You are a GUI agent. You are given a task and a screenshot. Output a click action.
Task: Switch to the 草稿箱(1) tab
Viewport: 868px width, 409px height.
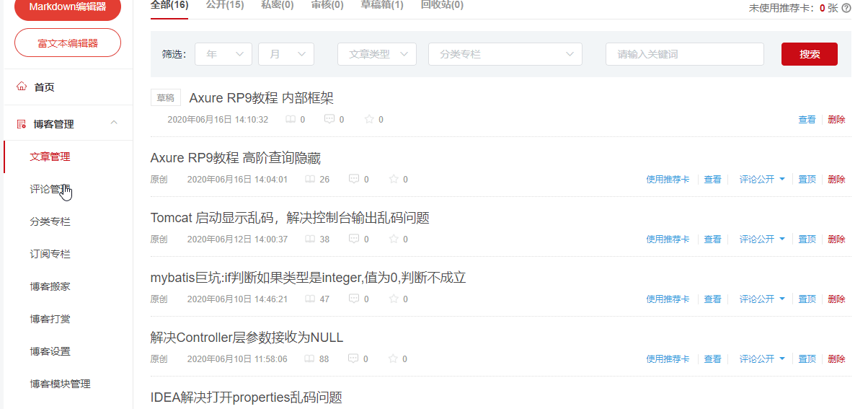tap(382, 5)
